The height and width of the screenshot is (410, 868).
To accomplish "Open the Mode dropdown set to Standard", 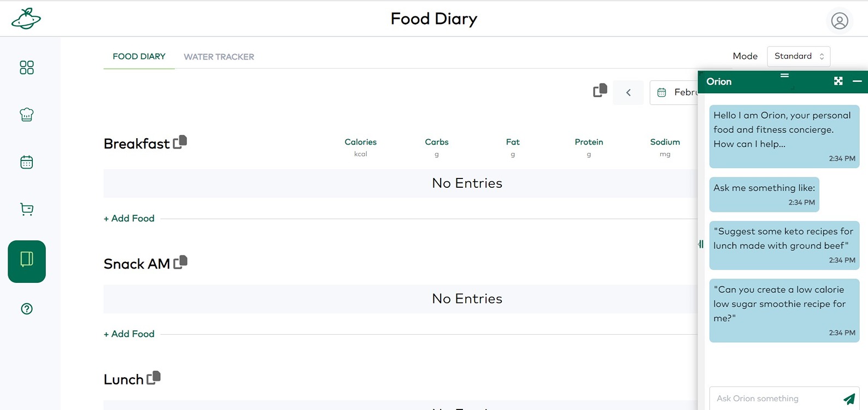I will pos(798,56).
